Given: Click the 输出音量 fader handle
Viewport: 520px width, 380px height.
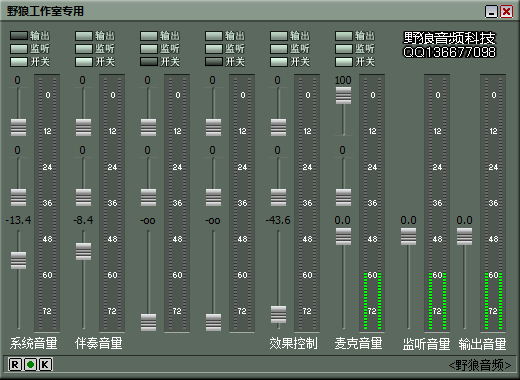Looking at the screenshot, I should (x=464, y=236).
